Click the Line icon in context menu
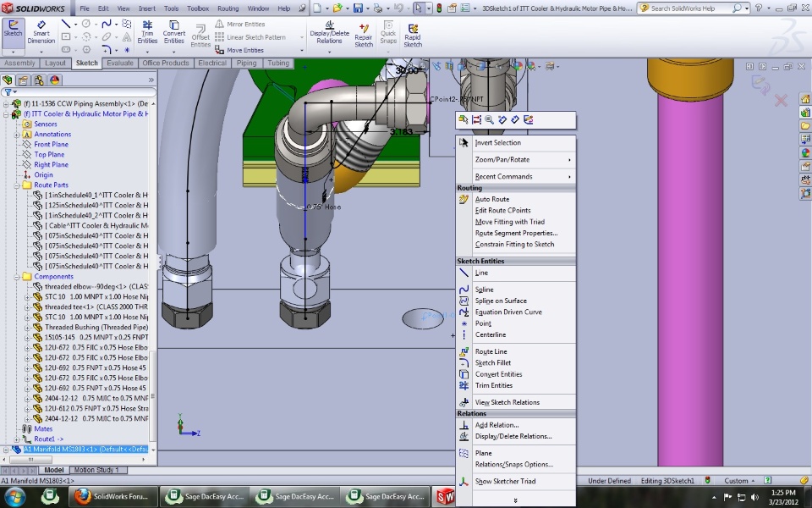Viewport: 812px width, 508px height. click(x=464, y=273)
